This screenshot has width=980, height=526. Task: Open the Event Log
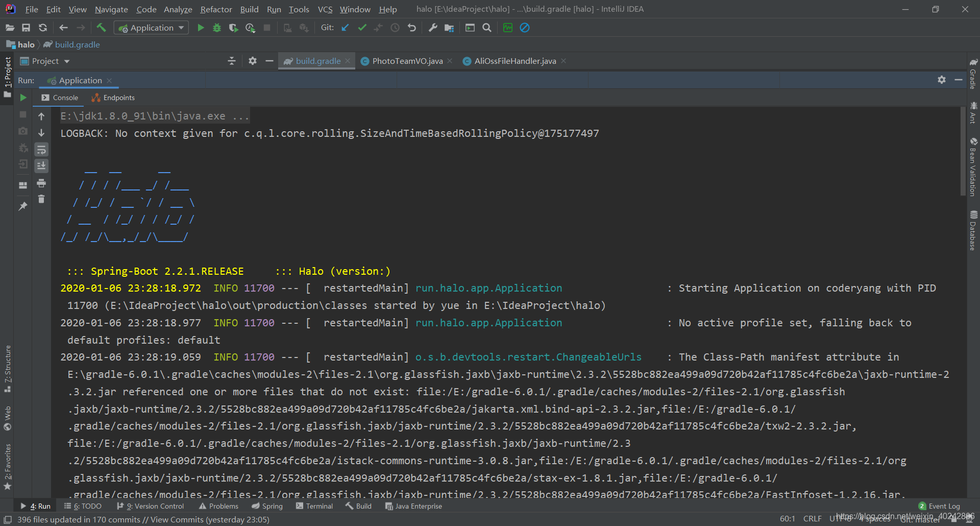(939, 506)
